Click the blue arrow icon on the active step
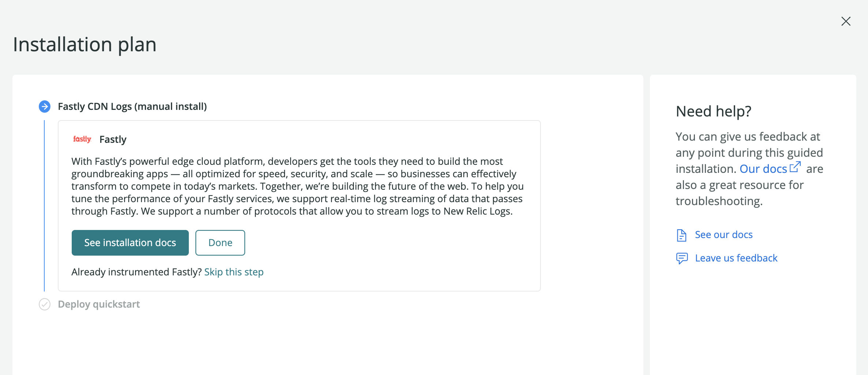The image size is (868, 375). [45, 107]
